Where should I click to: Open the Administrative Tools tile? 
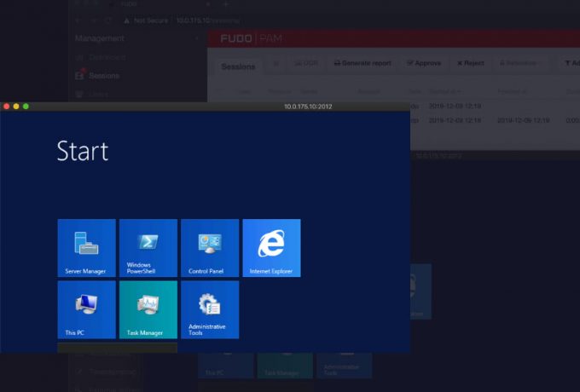210,309
